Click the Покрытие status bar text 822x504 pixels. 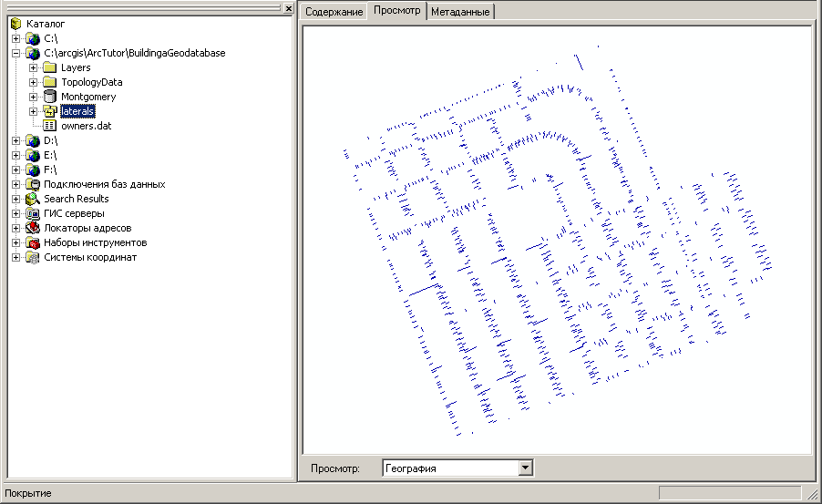tap(28, 493)
